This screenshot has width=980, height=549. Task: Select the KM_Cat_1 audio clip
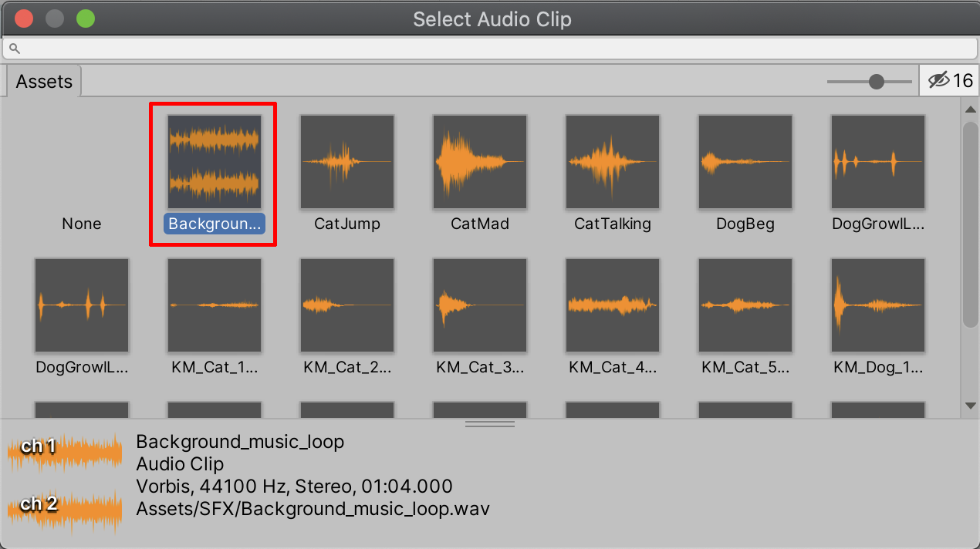point(215,305)
